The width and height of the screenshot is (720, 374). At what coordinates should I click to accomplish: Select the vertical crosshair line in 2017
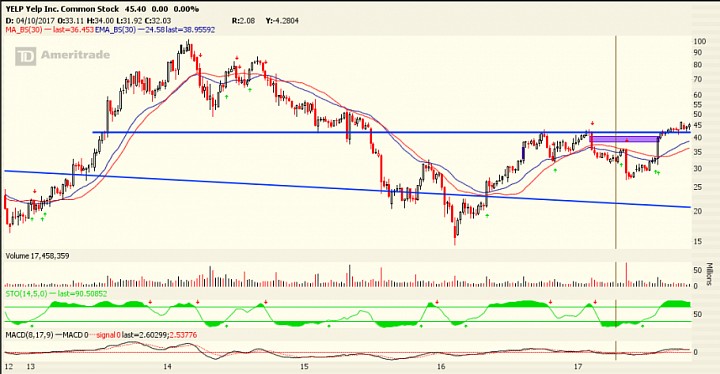tap(615, 197)
